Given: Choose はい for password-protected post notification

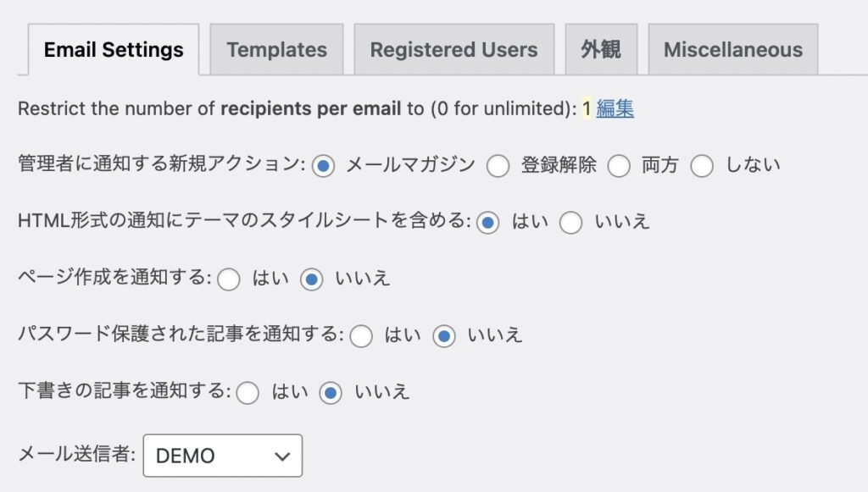Looking at the screenshot, I should [361, 336].
